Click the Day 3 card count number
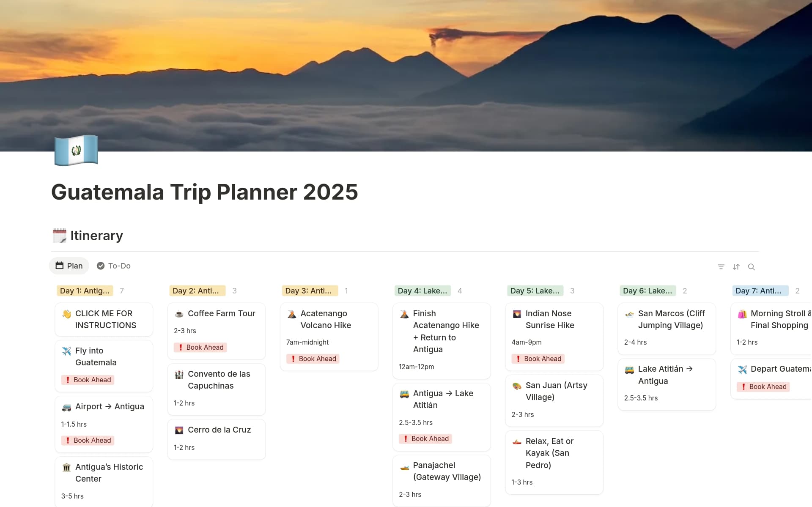Viewport: 812px width, 507px height. (346, 290)
